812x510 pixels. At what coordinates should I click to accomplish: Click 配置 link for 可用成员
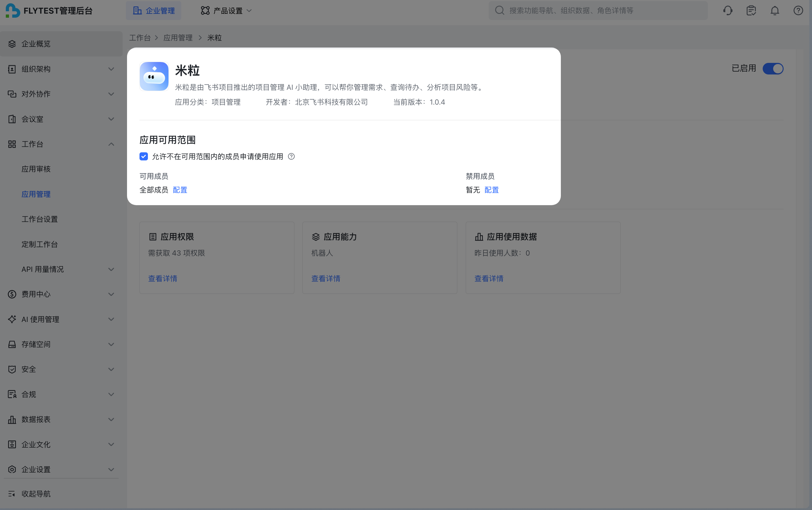(180, 190)
